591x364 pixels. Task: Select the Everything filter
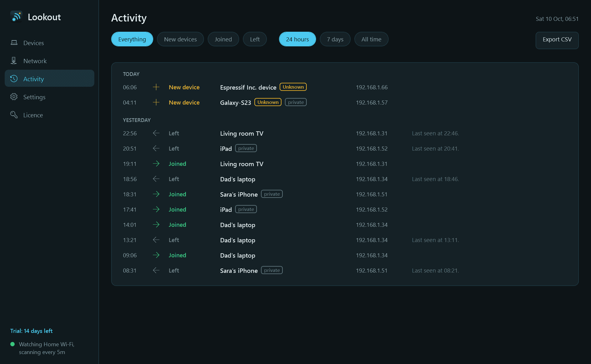click(x=132, y=39)
